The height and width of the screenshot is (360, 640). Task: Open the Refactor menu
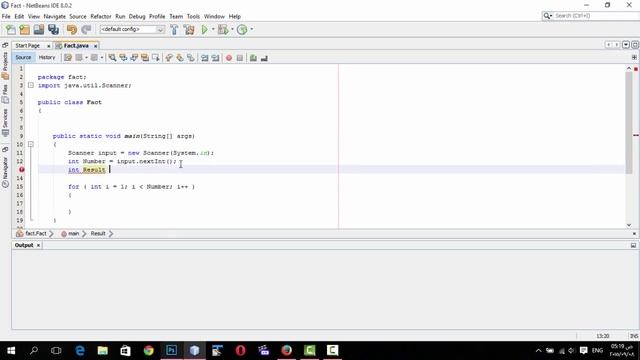(x=101, y=16)
